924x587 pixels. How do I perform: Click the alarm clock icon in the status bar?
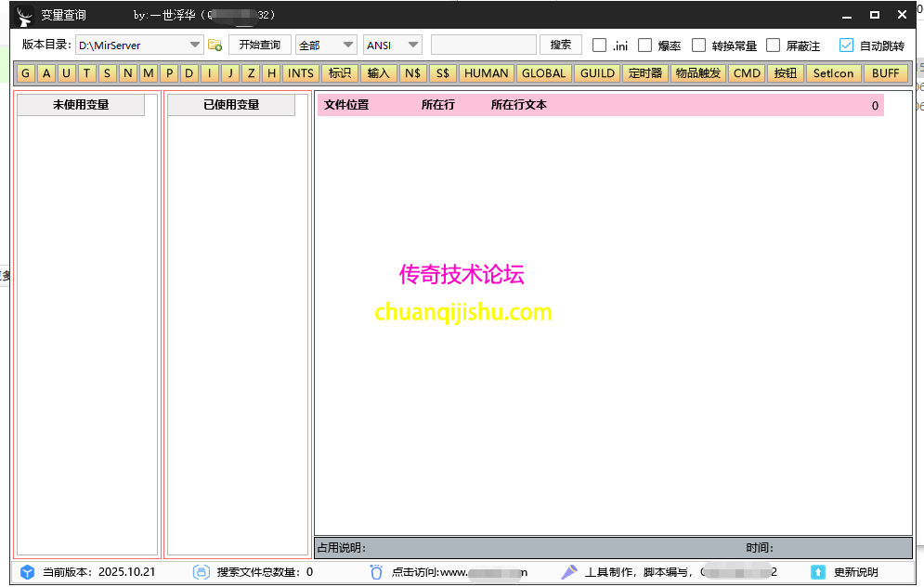375,572
